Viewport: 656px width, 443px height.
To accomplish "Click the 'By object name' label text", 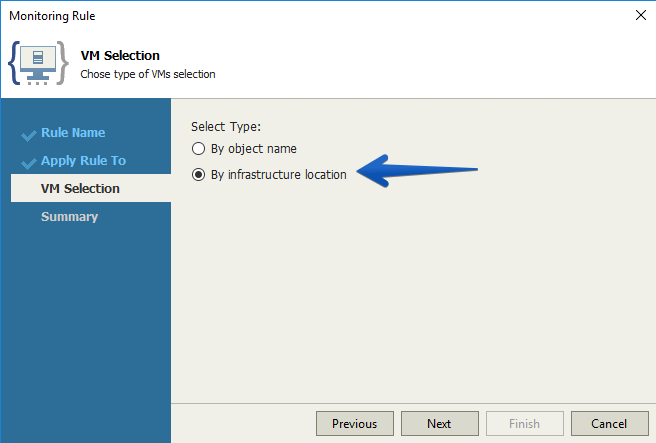I will [254, 149].
